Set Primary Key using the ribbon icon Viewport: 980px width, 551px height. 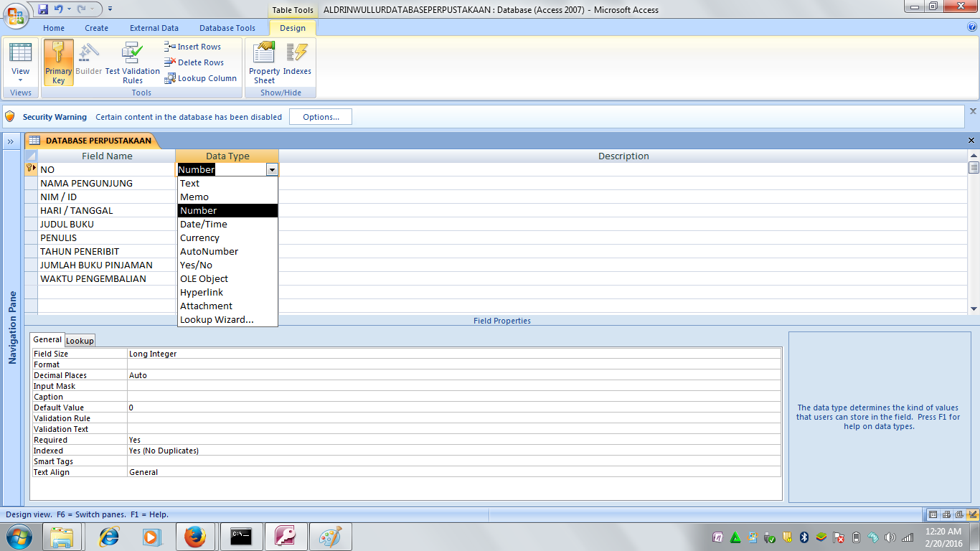(58, 62)
